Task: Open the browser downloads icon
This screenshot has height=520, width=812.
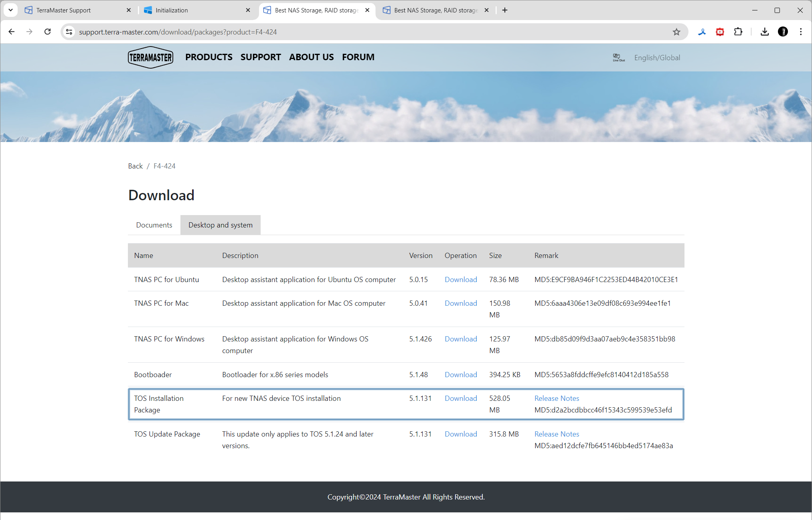Action: [765, 32]
